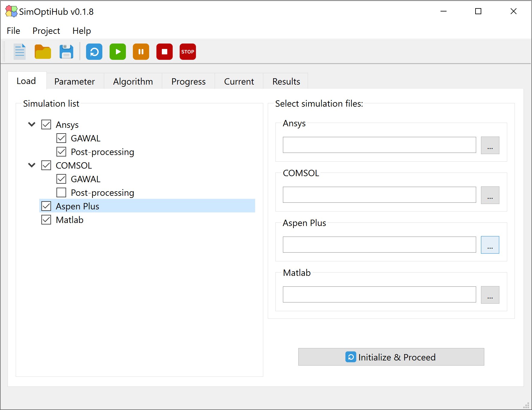Enable Post-processing under COMSOL

(x=61, y=192)
